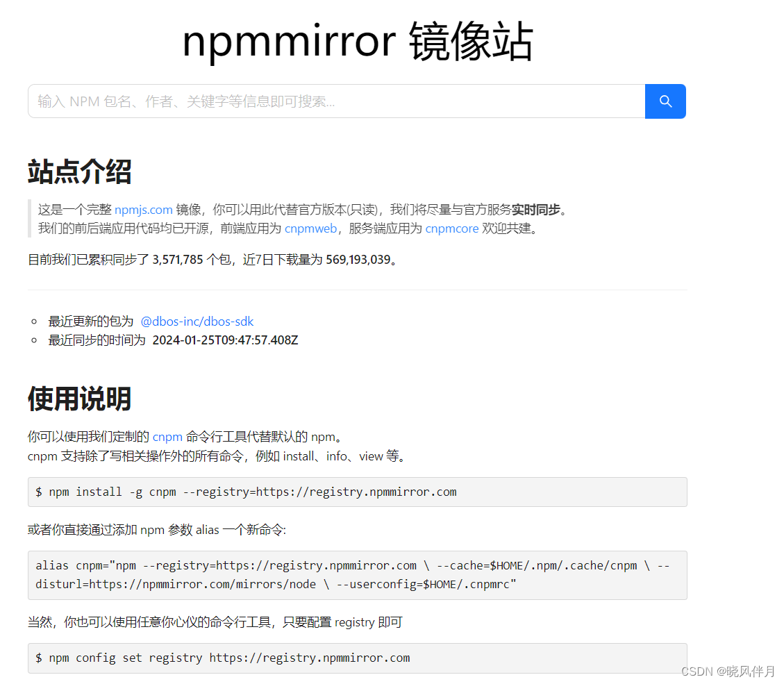
Task: Click the CSDN 晓风伴月 watermark text
Action: (729, 672)
